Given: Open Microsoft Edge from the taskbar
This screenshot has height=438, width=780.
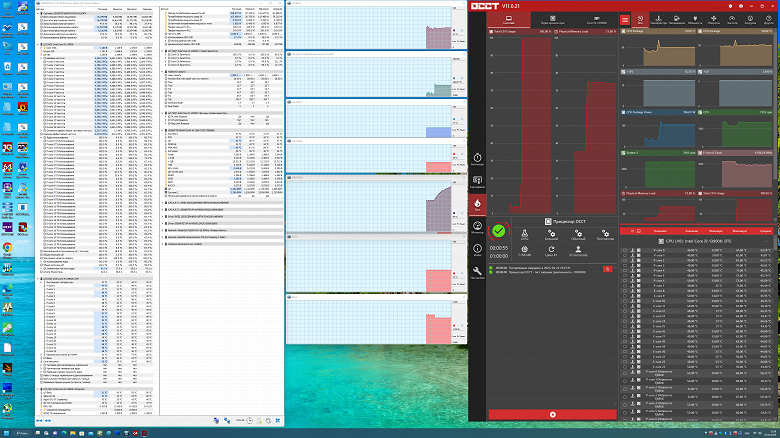Looking at the screenshot, I should (64, 433).
